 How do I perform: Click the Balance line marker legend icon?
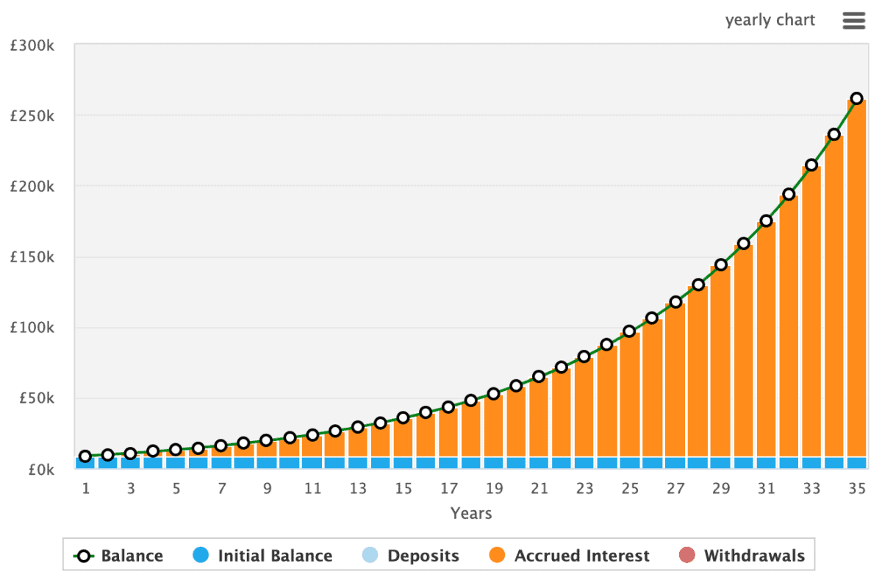85,556
